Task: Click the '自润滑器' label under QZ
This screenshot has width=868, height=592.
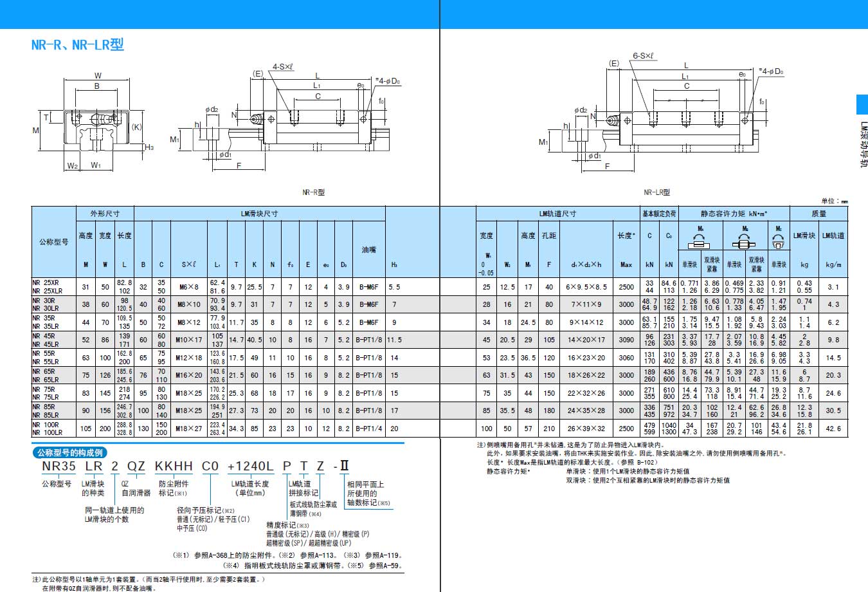Action: [x=136, y=493]
